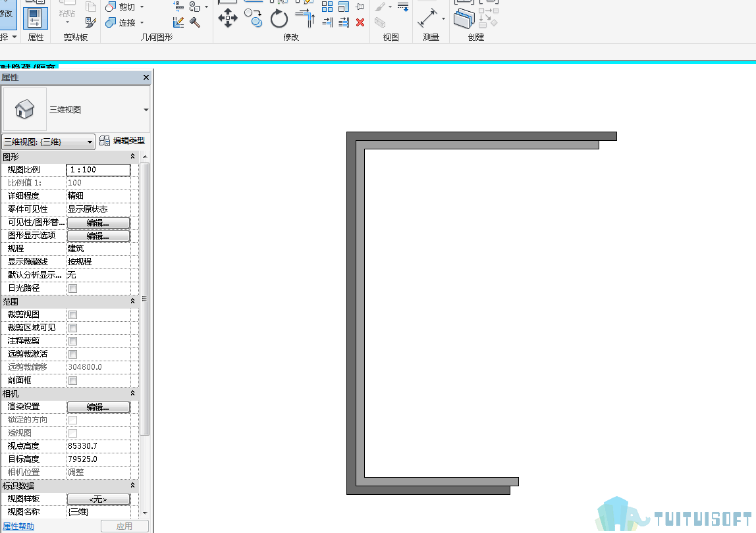Expand the 三维视图 type selector arrow
This screenshot has width=756, height=533.
[x=146, y=110]
